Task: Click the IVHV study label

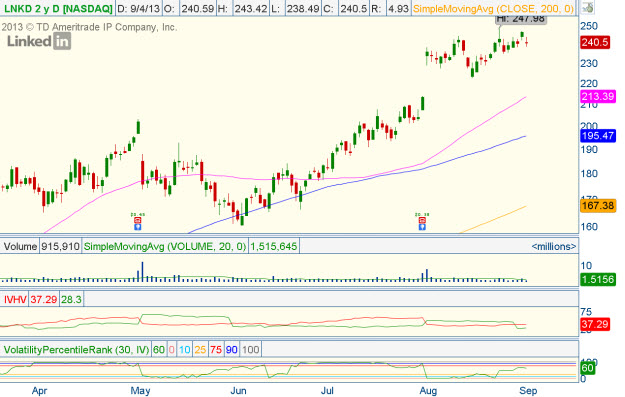Action: click(15, 299)
